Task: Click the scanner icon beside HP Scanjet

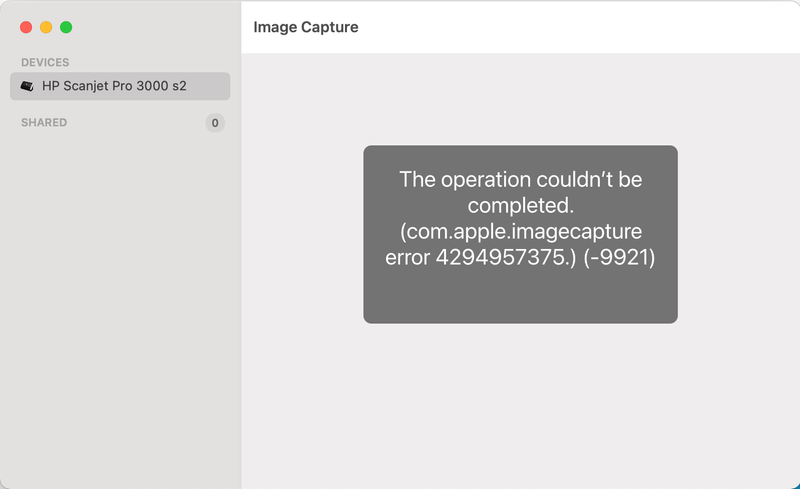Action: [27, 86]
